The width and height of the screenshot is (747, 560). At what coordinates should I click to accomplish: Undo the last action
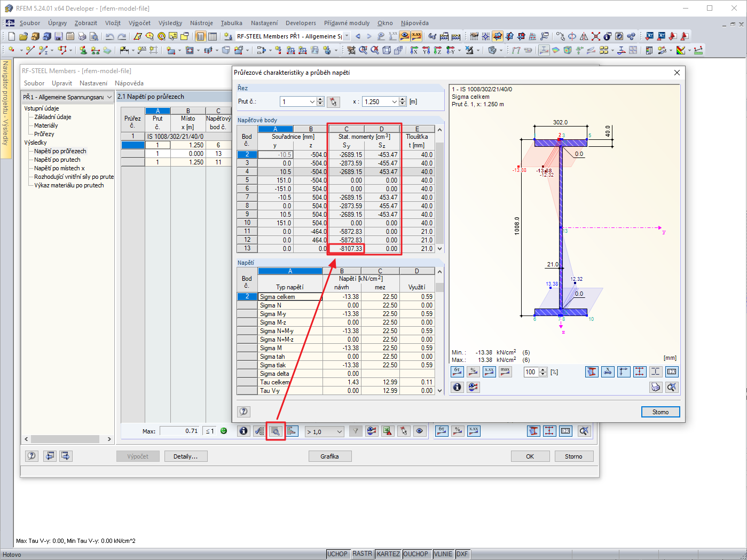pos(109,36)
